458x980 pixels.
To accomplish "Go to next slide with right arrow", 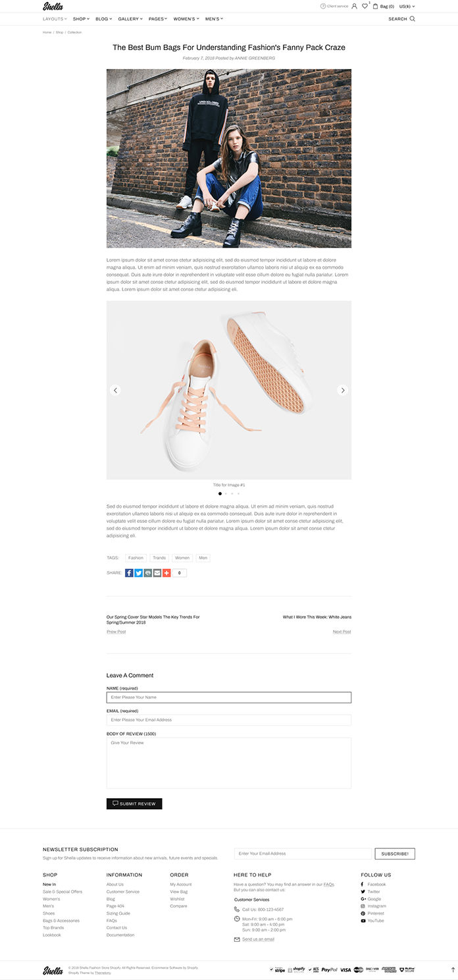I will click(342, 390).
